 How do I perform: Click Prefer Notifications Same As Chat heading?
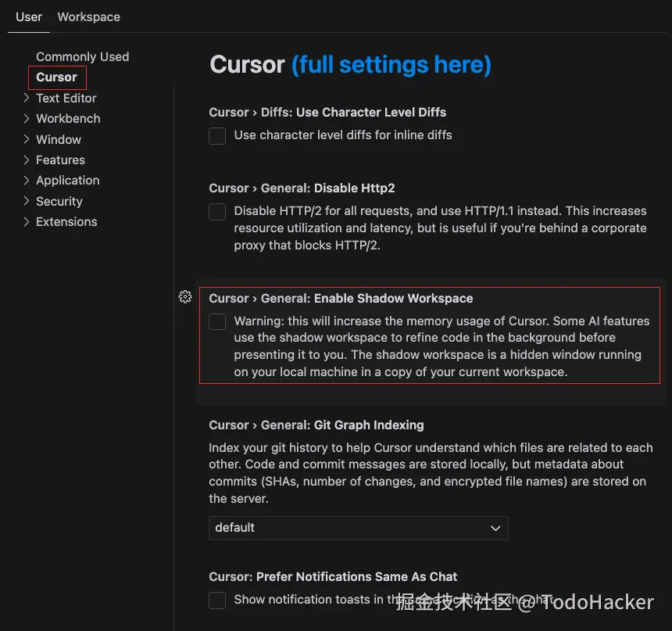(333, 577)
